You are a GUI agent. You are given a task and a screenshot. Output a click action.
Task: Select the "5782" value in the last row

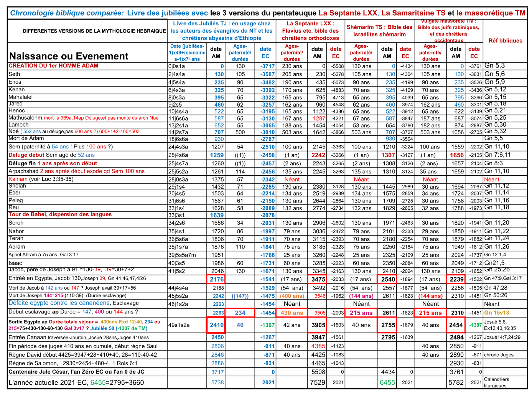click(456, 382)
